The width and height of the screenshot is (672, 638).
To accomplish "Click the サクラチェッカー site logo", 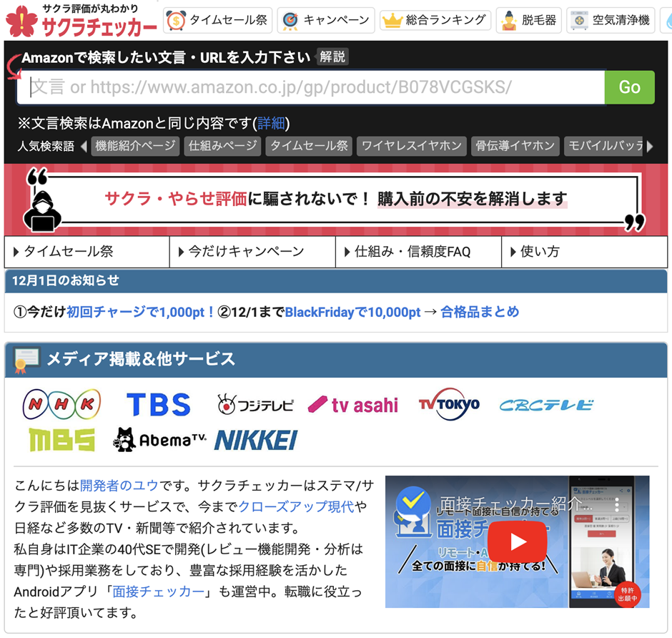I will [x=81, y=21].
